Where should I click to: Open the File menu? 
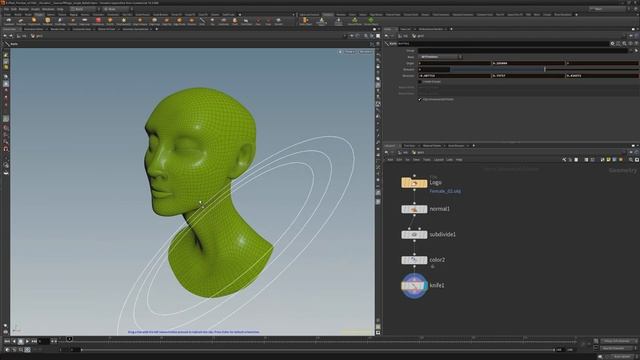[6, 9]
